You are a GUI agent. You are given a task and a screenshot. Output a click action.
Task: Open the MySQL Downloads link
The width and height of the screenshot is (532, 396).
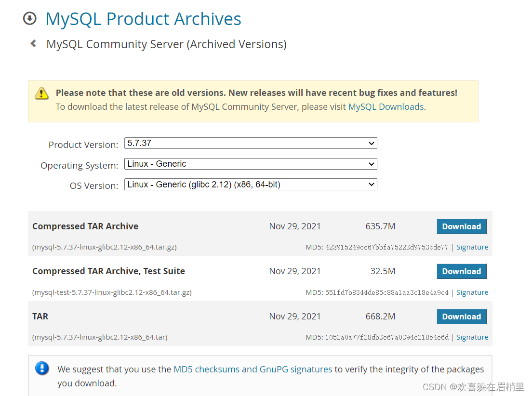pos(386,107)
